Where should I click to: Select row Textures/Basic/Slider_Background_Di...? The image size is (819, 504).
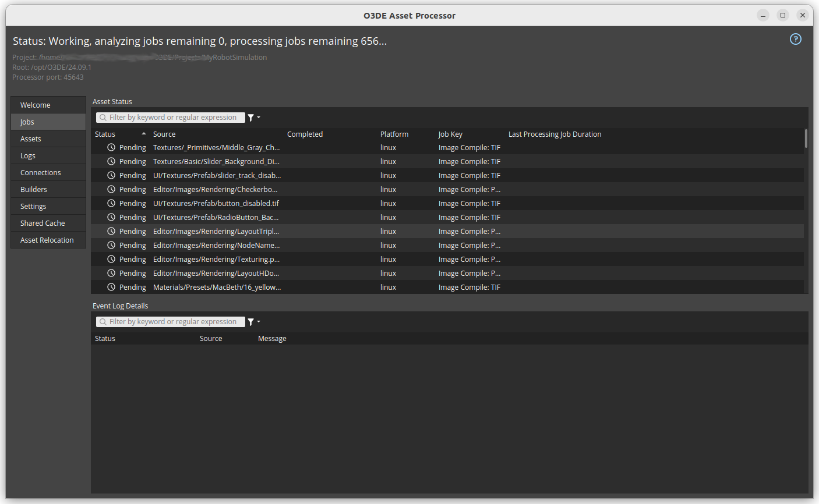[x=447, y=162]
